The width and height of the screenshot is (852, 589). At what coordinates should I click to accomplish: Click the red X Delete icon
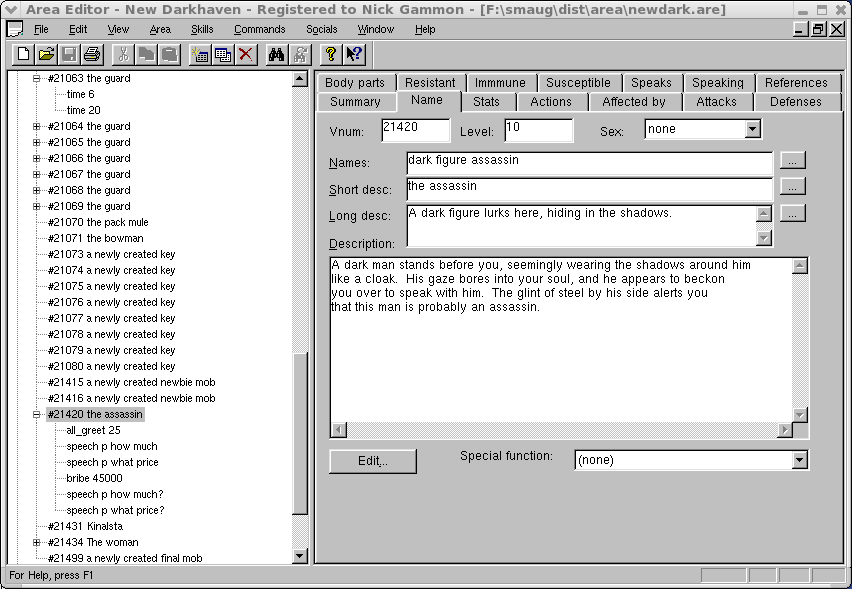246,54
